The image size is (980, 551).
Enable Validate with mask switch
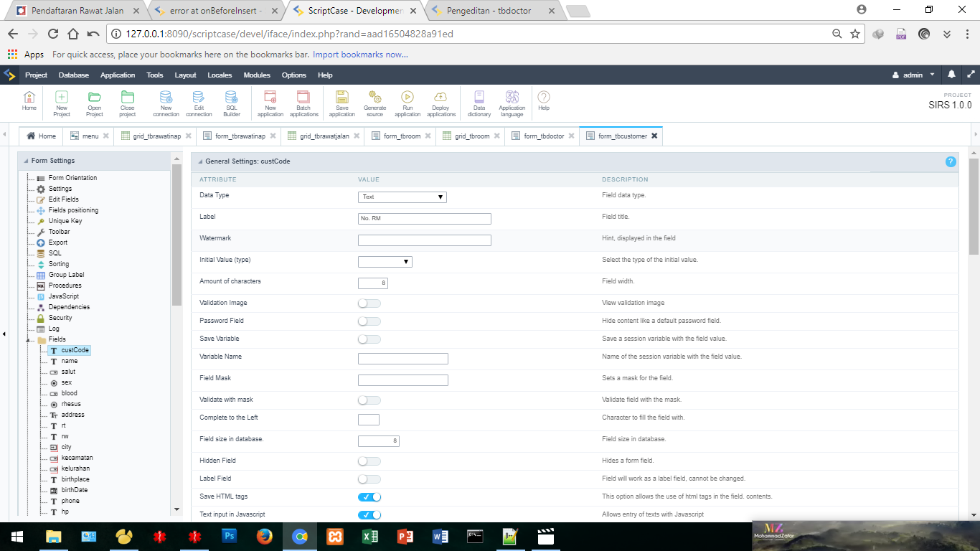coord(369,400)
